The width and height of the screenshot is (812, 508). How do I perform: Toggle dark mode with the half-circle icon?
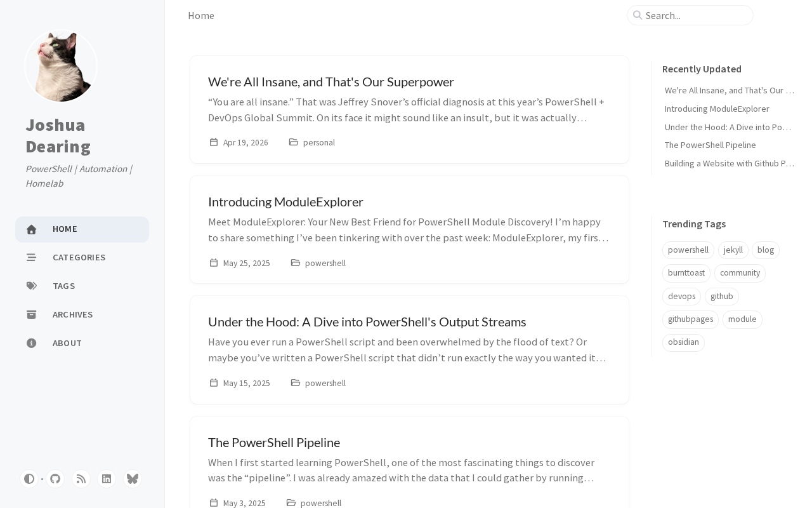(29, 479)
